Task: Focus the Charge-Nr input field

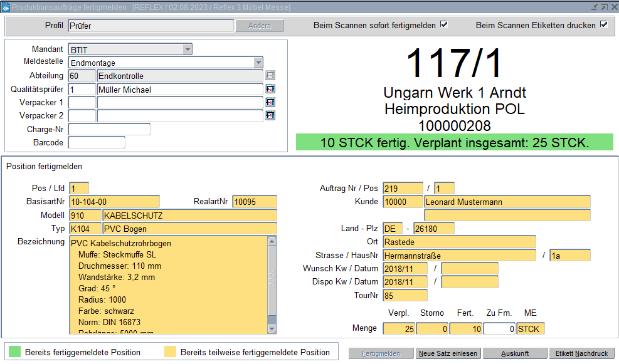Action: point(109,129)
